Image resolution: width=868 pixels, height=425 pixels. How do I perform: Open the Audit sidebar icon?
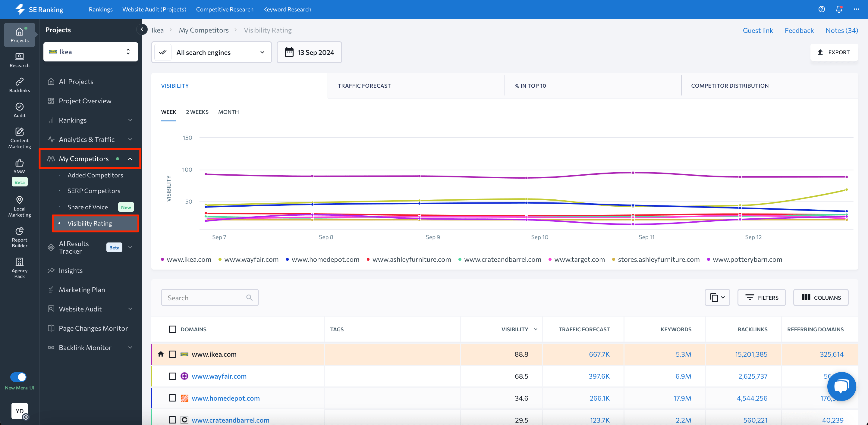(20, 110)
